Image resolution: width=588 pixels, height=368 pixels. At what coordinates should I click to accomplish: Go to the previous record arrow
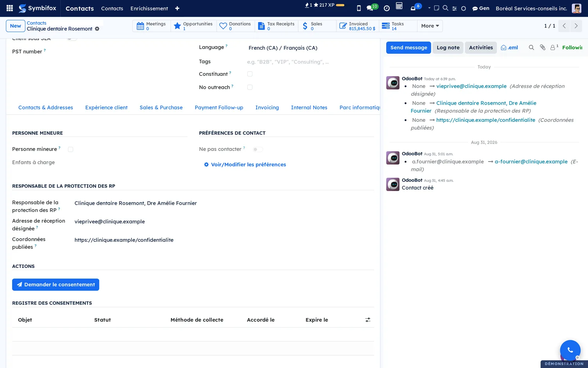click(x=564, y=26)
